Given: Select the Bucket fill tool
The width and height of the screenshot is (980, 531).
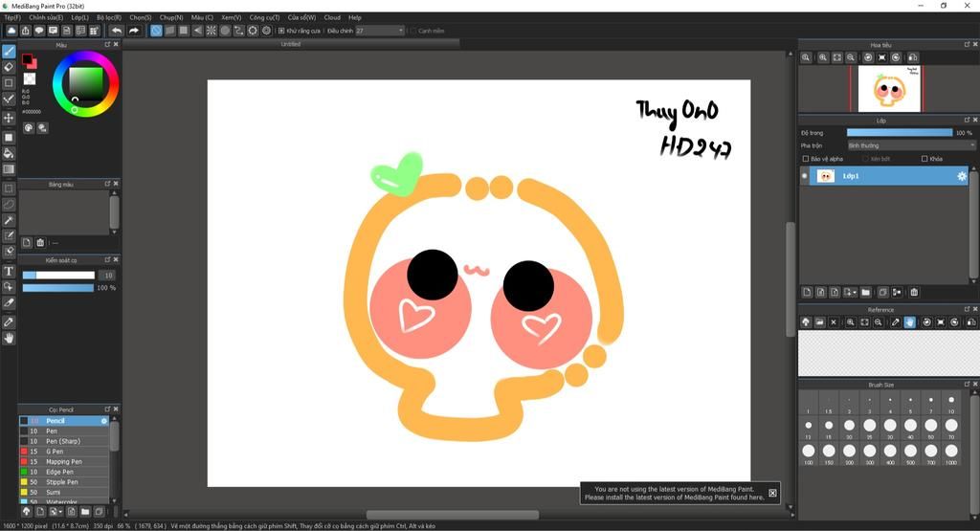Looking at the screenshot, I should tap(9, 154).
